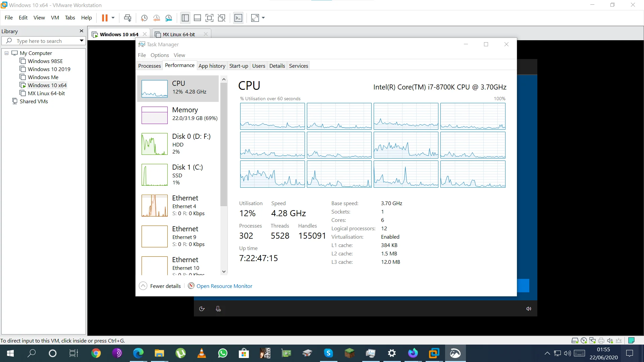Viewport: 644px width, 362px height.
Task: Click the Open Resource Monitor icon
Action: pyautogui.click(x=191, y=286)
